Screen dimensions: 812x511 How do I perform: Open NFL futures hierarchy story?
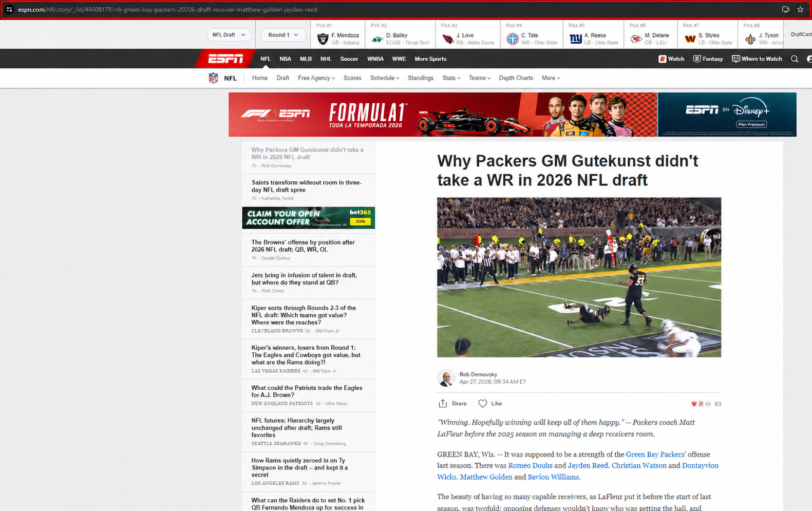coord(296,428)
